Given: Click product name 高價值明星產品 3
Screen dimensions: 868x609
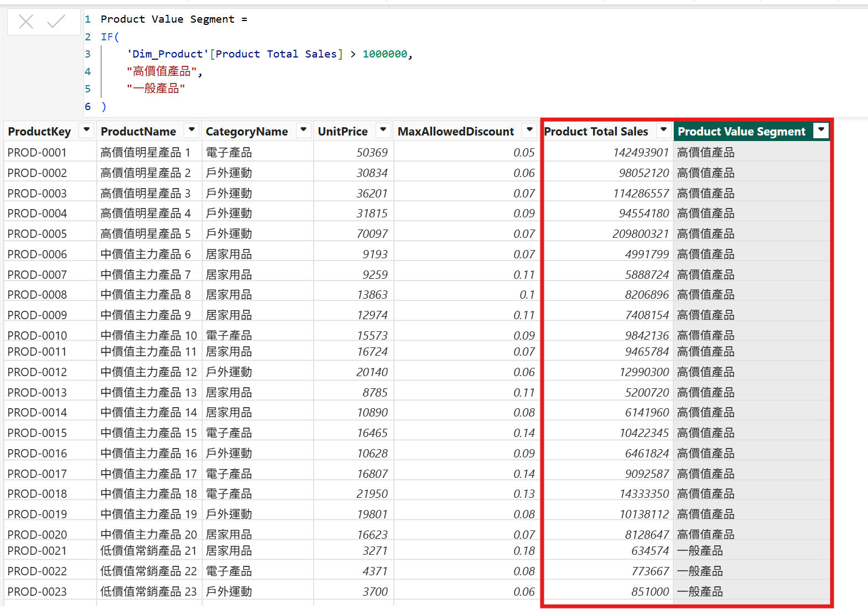Looking at the screenshot, I should pyautogui.click(x=145, y=194).
